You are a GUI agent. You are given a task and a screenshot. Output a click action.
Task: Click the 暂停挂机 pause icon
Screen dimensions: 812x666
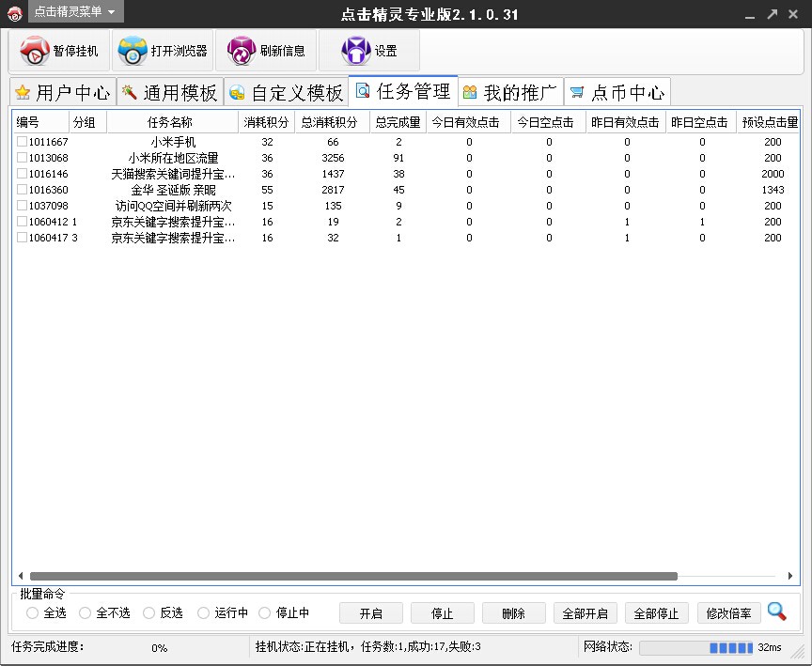pos(36,50)
